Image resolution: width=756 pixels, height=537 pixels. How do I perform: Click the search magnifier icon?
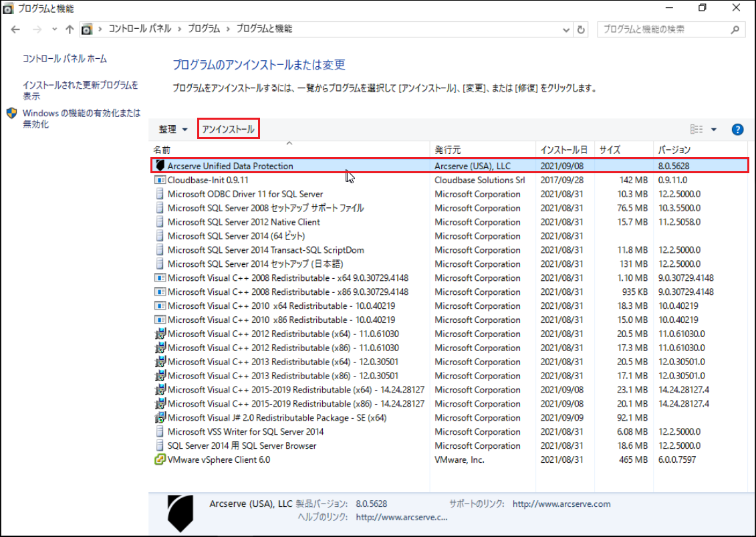[735, 30]
